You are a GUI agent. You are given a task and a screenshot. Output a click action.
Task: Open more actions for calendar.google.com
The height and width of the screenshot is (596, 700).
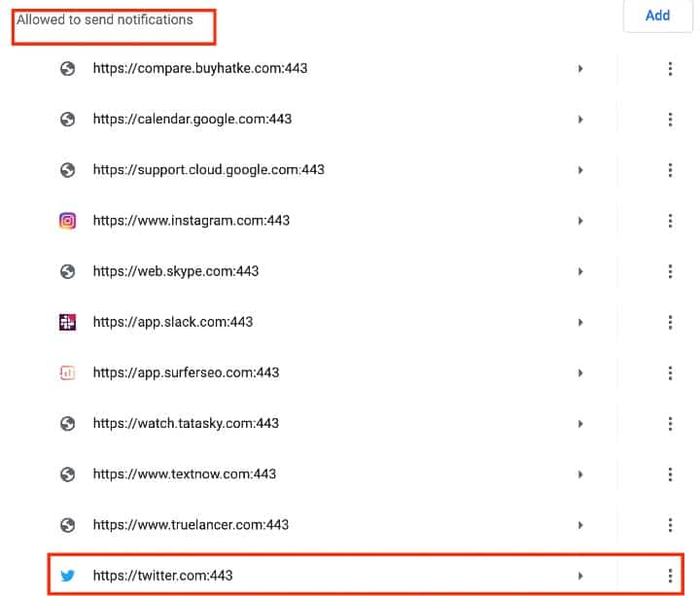670,120
